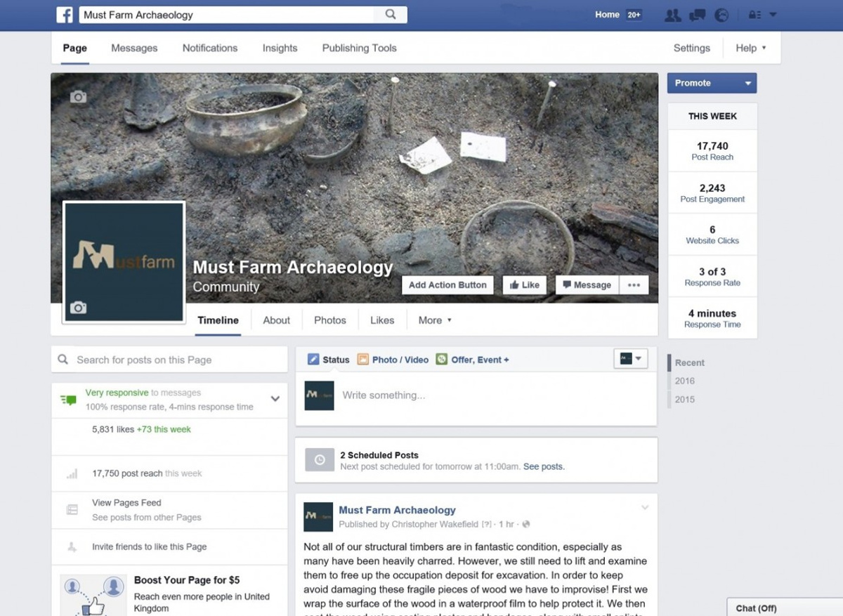Open post-as identity selector dropdown
This screenshot has width=843, height=616.
630,359
